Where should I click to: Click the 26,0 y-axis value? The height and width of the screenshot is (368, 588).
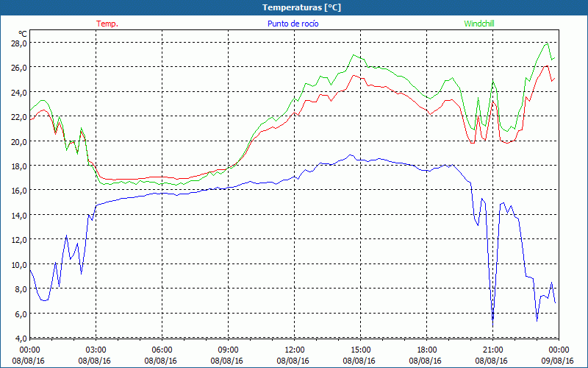pos(19,68)
